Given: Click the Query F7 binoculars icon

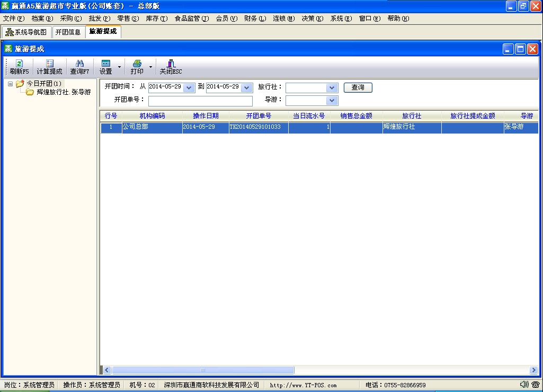Looking at the screenshot, I should (x=79, y=64).
